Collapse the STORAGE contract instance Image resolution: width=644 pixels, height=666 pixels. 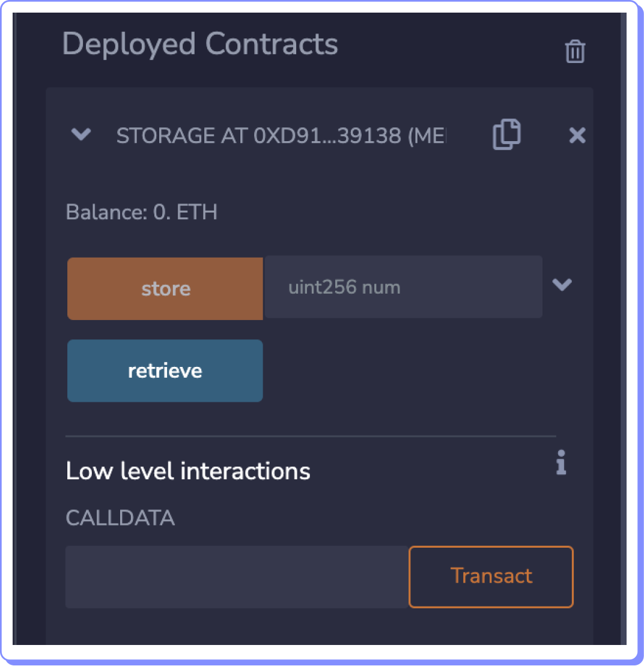coord(81,135)
